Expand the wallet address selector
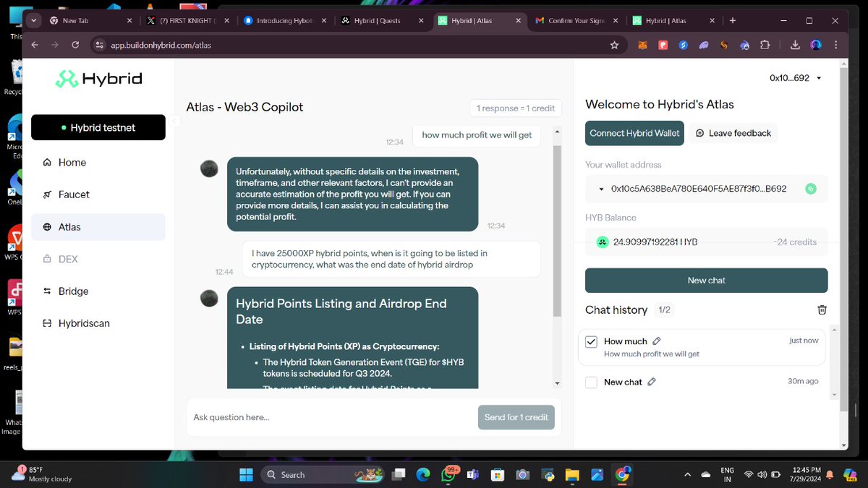The width and height of the screenshot is (868, 488). click(x=601, y=189)
